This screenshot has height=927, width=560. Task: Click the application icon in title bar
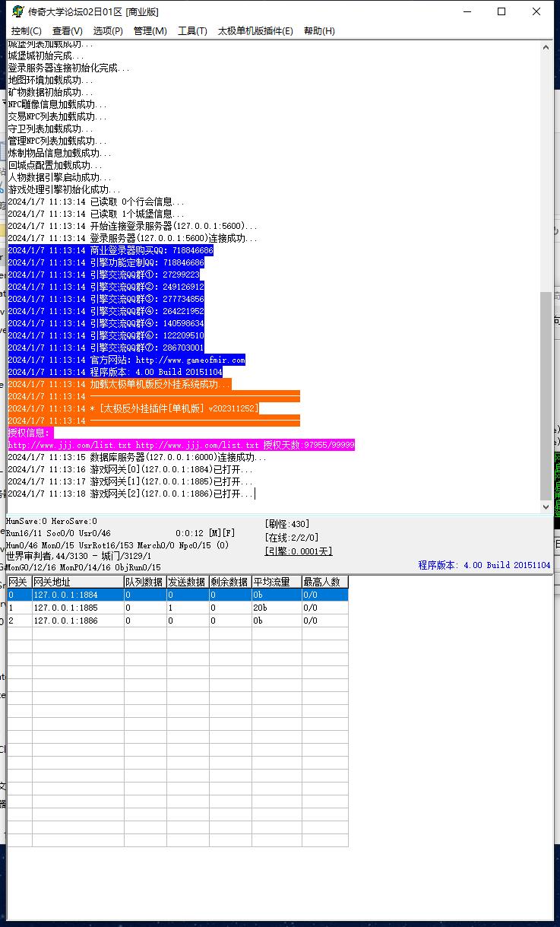(17, 11)
